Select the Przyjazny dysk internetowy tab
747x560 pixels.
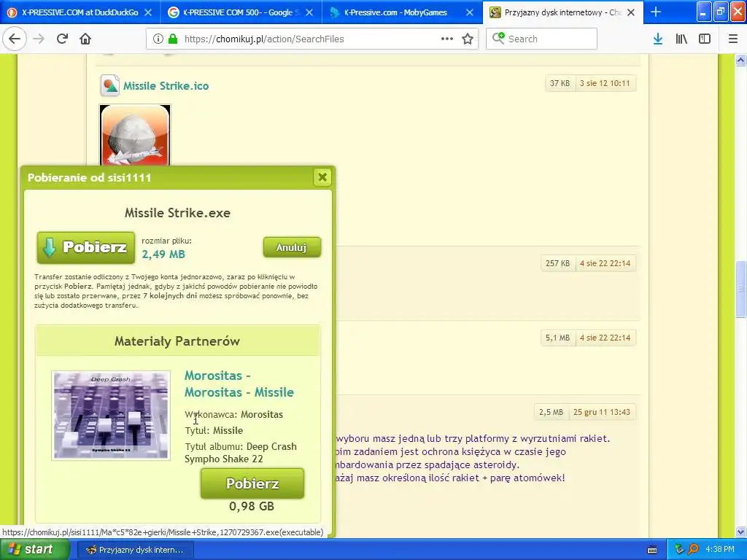coord(562,12)
